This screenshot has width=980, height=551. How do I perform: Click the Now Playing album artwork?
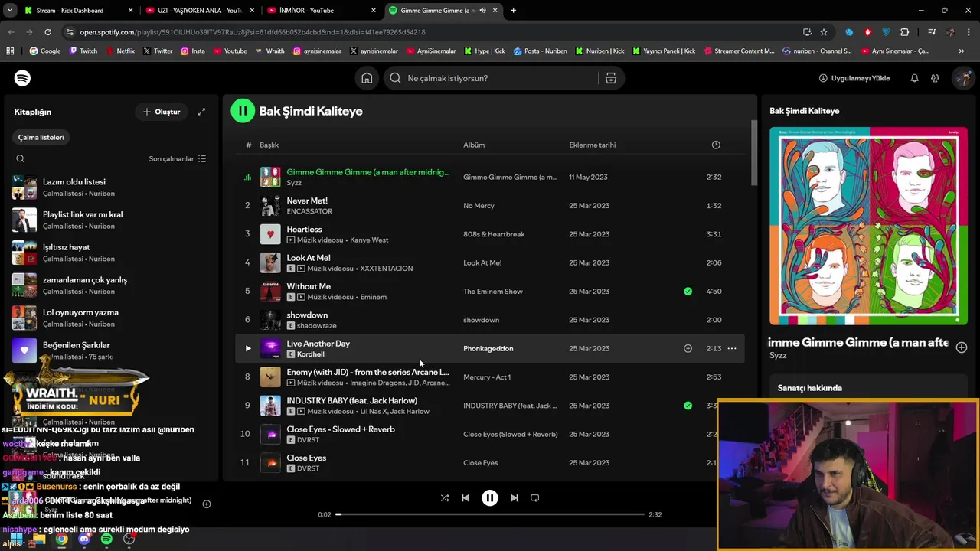click(x=868, y=226)
